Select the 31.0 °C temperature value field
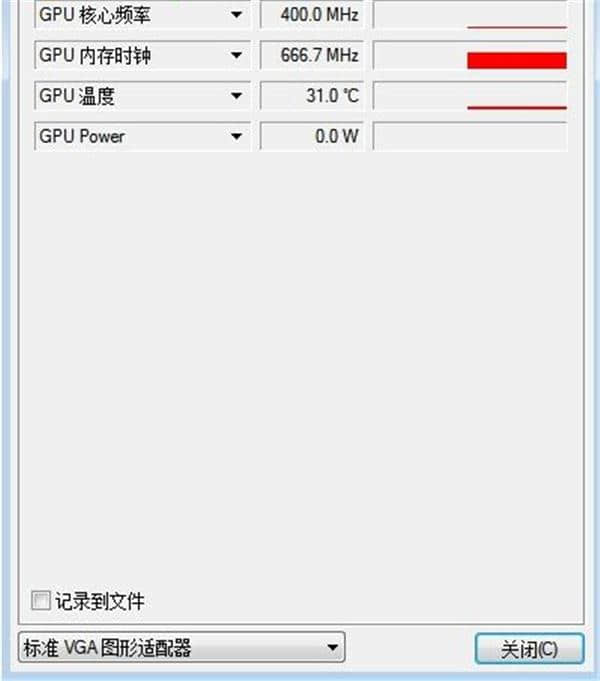The width and height of the screenshot is (600, 681). [x=312, y=96]
